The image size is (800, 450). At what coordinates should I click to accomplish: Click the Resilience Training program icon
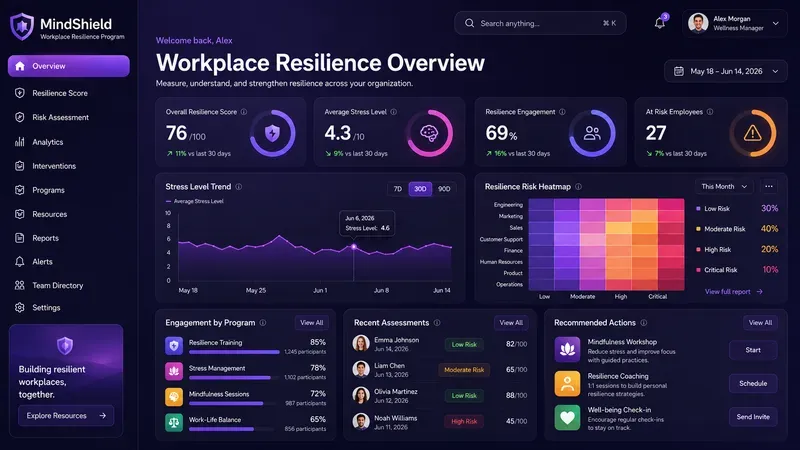point(174,346)
